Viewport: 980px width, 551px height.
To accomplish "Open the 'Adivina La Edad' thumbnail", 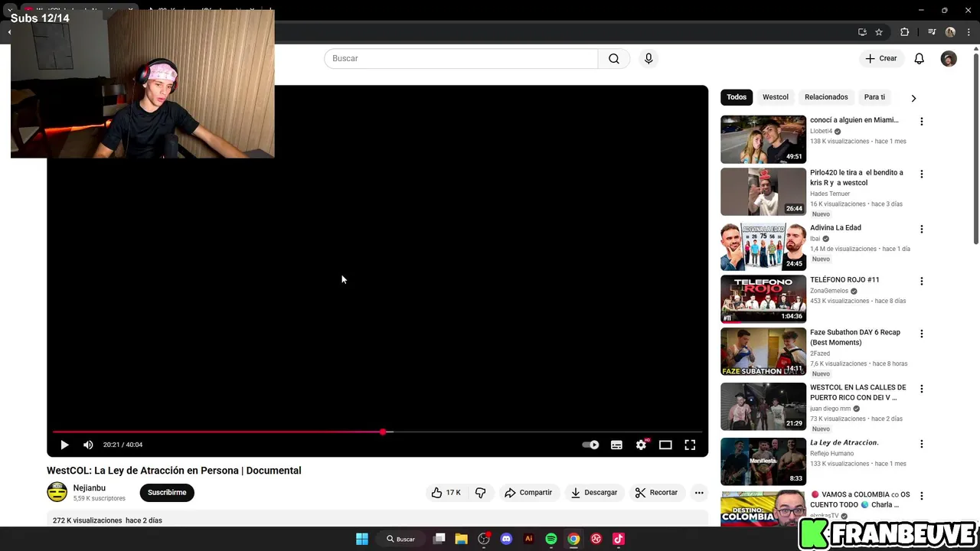I will click(763, 246).
